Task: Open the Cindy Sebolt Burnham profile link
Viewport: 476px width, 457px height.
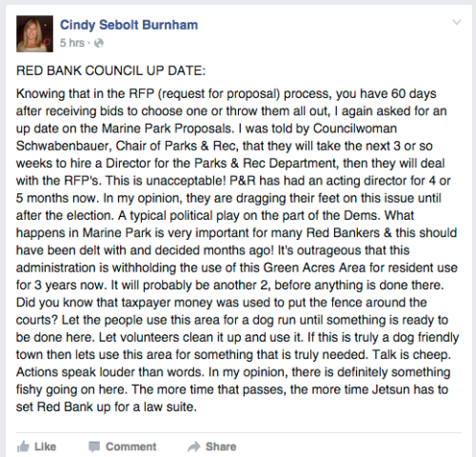Action: point(129,25)
